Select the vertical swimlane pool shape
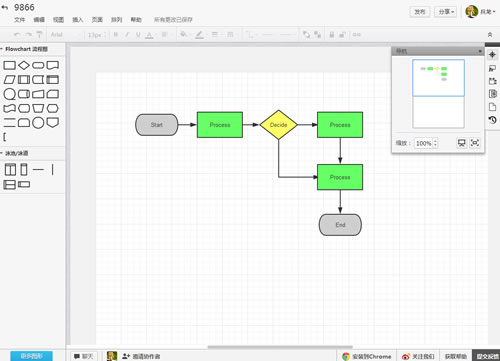 tap(10, 170)
